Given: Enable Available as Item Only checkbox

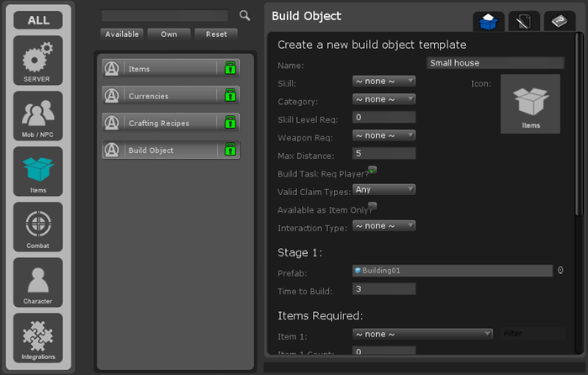Looking at the screenshot, I should [372, 206].
